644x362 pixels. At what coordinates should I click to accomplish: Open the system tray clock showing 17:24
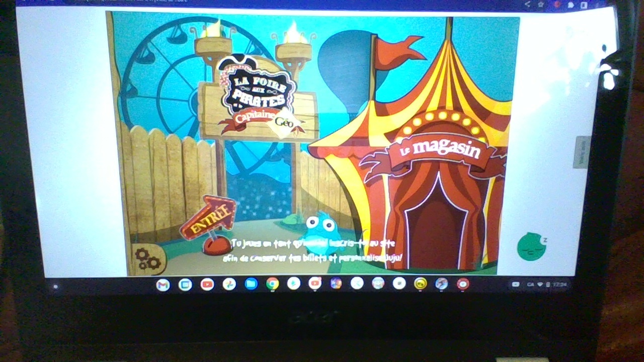click(x=559, y=285)
